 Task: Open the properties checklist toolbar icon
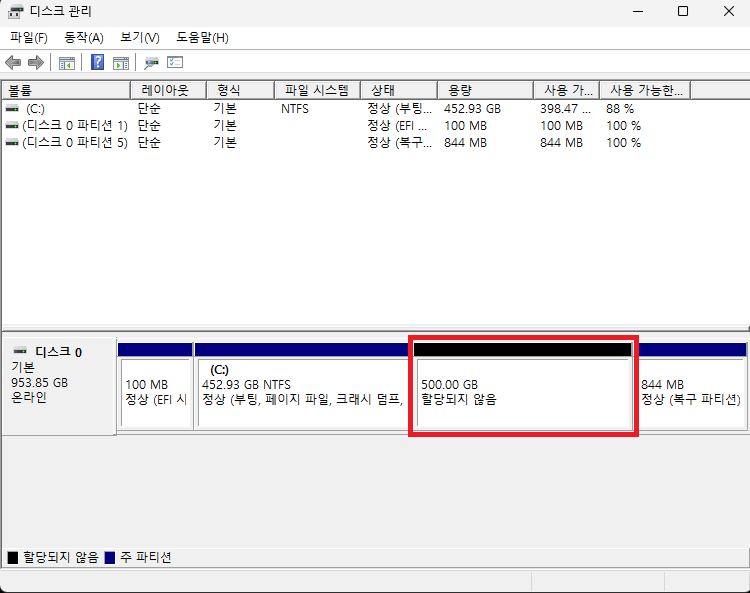[175, 62]
